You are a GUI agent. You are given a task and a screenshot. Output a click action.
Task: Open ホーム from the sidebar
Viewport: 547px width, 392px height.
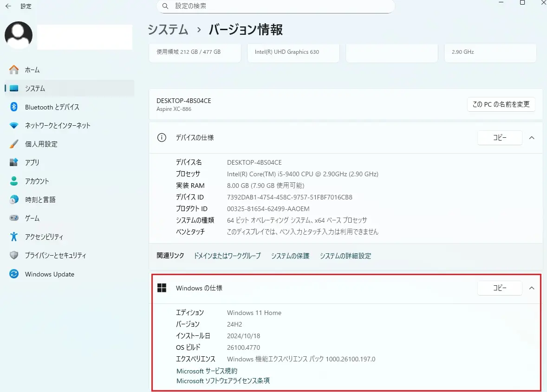point(69,70)
